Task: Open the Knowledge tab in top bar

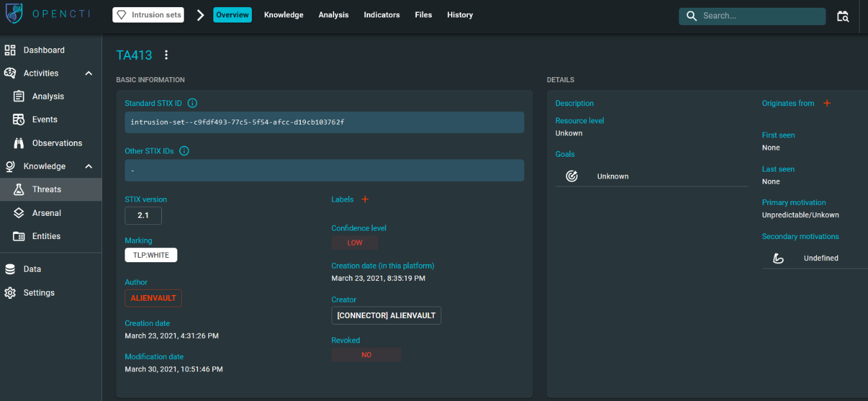Action: [283, 15]
